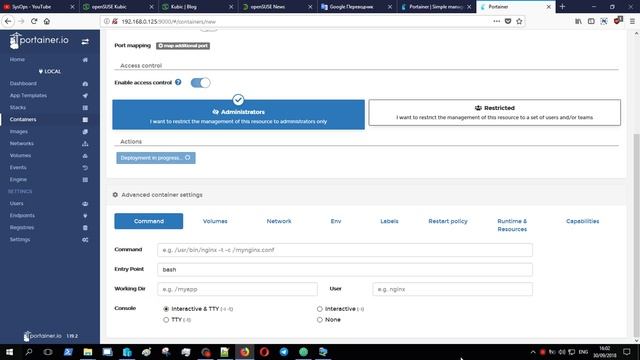Select the TTY (-t) console option
This screenshot has height=360, width=640.
[166, 320]
